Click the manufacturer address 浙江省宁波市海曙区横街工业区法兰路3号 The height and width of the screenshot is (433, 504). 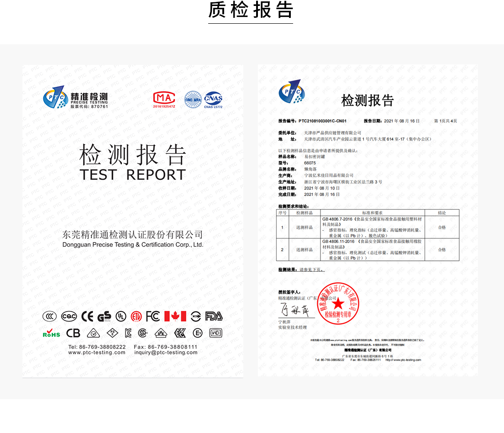click(343, 182)
